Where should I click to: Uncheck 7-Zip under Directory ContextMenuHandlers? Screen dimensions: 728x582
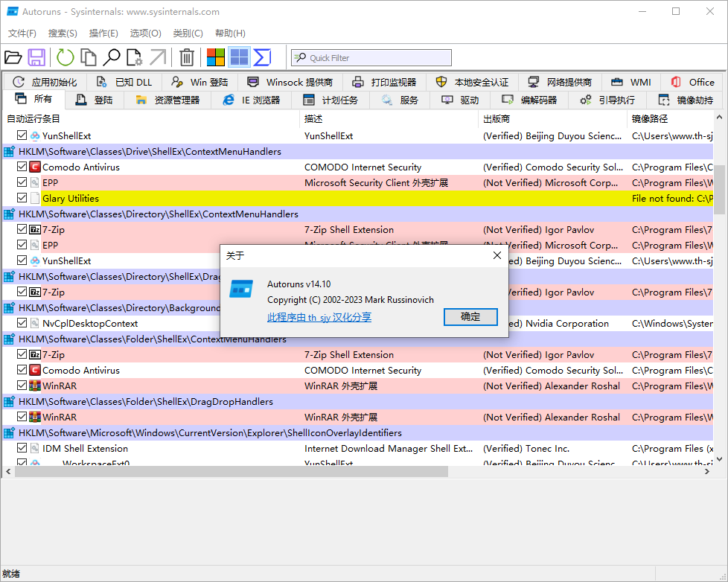(x=22, y=228)
